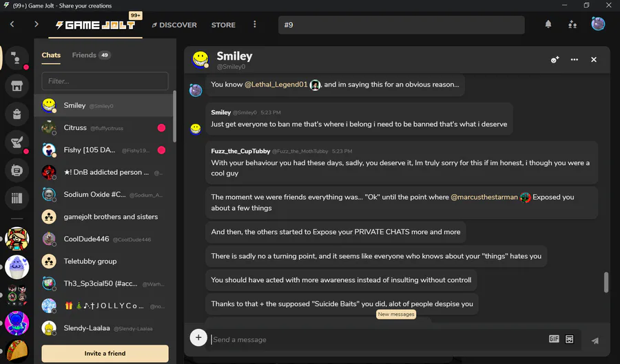Open the chat options three-dot menu

574,60
